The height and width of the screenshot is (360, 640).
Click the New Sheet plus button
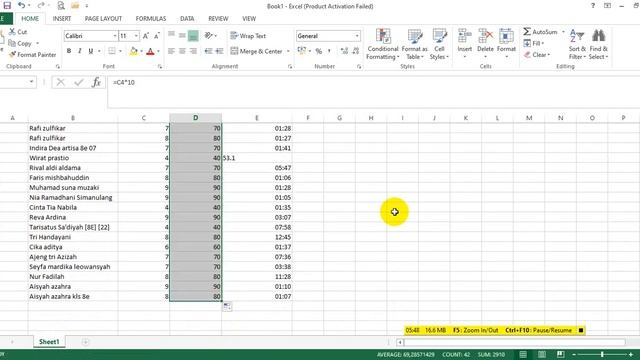(85, 342)
